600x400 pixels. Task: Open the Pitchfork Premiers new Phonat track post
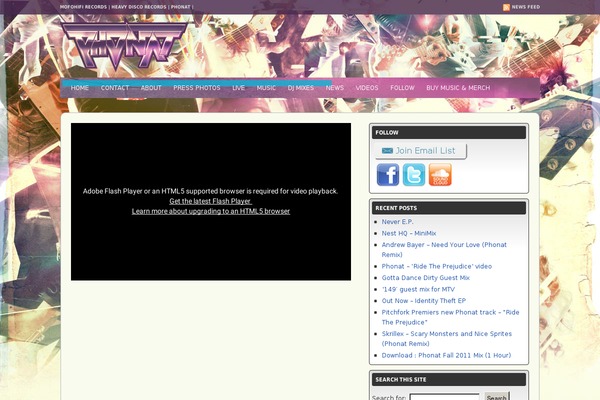[x=450, y=317]
